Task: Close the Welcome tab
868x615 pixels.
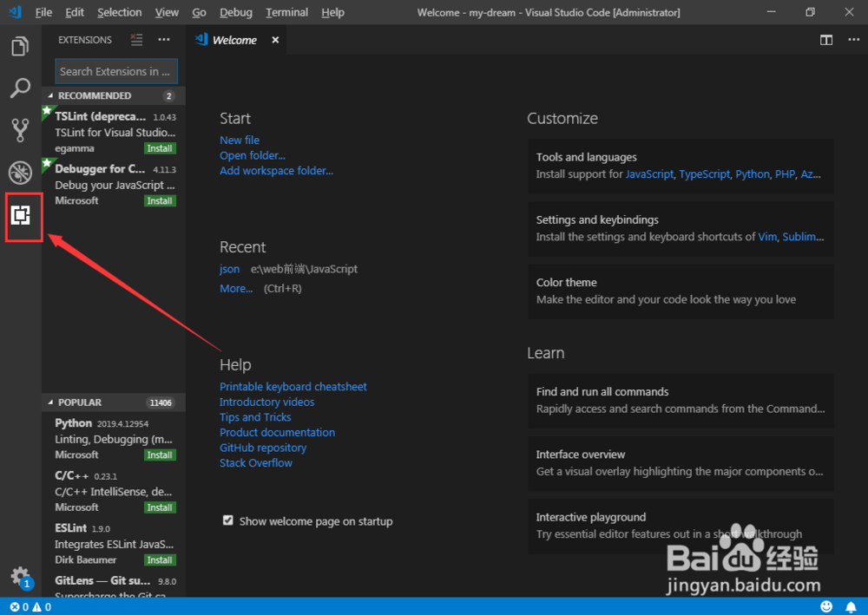Action: coord(275,40)
